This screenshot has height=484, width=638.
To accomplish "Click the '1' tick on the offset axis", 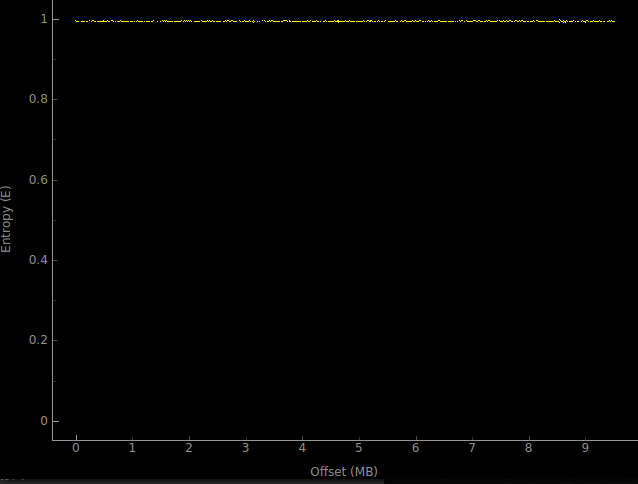I will point(132,448).
